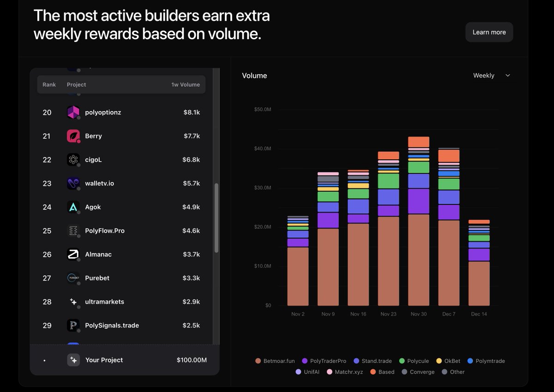
Task: Click the leaderboard vertical scrollbar
Action: pyautogui.click(x=217, y=217)
